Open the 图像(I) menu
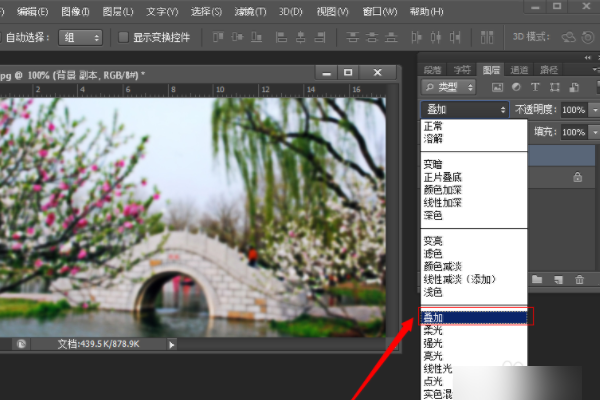This screenshot has width=600, height=400. tap(75, 12)
